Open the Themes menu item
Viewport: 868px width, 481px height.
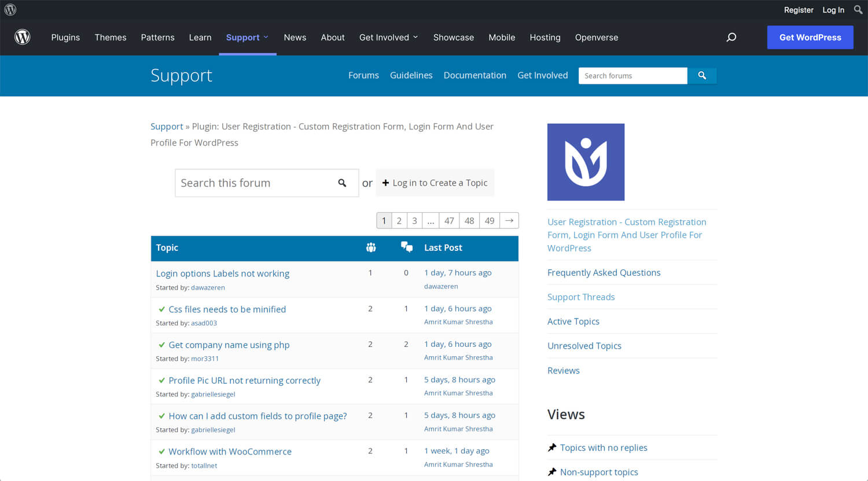[x=111, y=37]
